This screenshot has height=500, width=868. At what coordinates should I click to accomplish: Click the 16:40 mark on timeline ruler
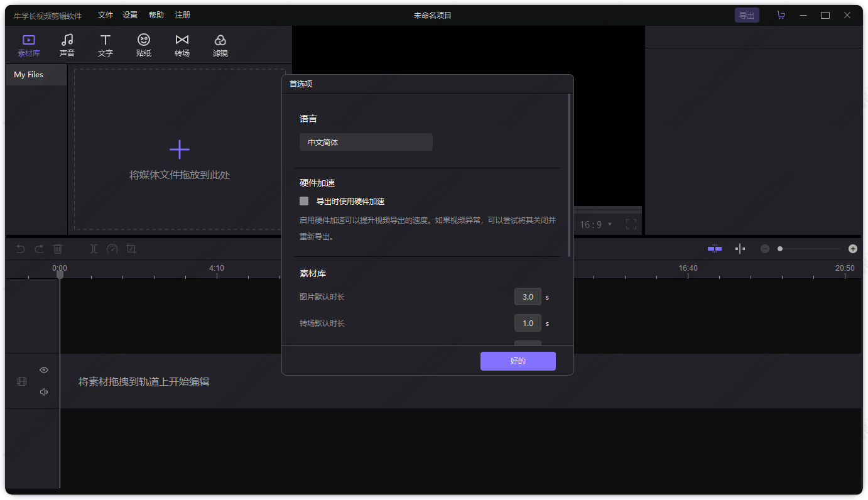[688, 268]
